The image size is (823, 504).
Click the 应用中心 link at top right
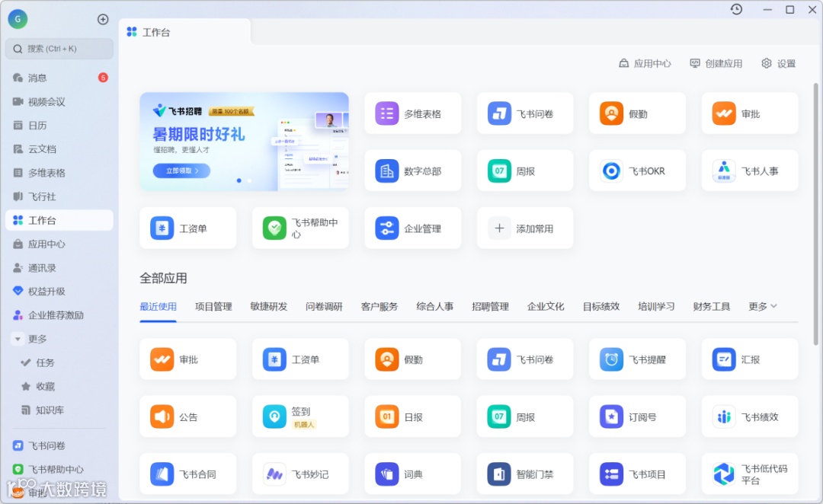pos(645,63)
